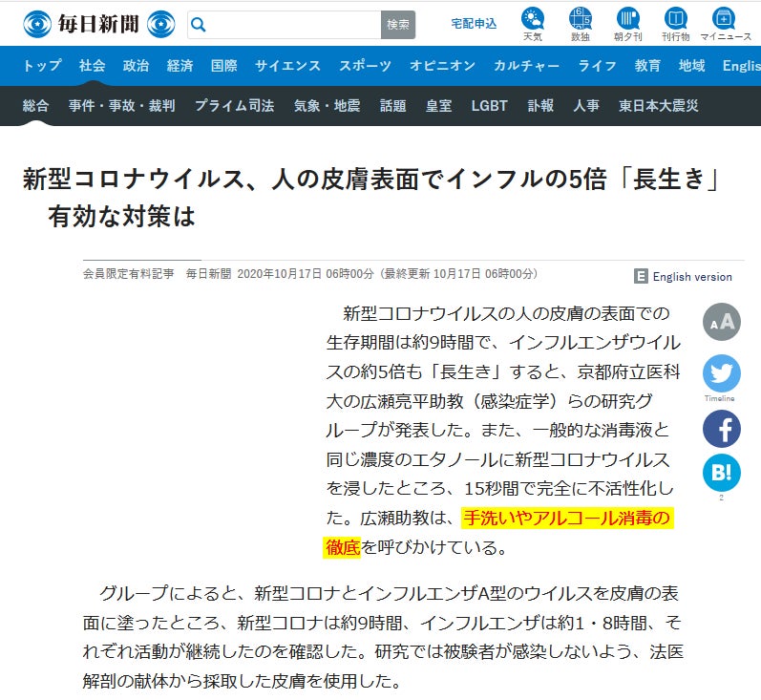Click the magnifying glass search icon
761x700 pixels.
coord(198,24)
